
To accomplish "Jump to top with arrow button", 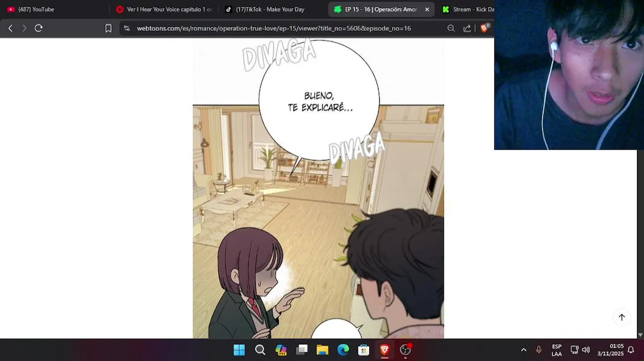I will [x=621, y=317].
